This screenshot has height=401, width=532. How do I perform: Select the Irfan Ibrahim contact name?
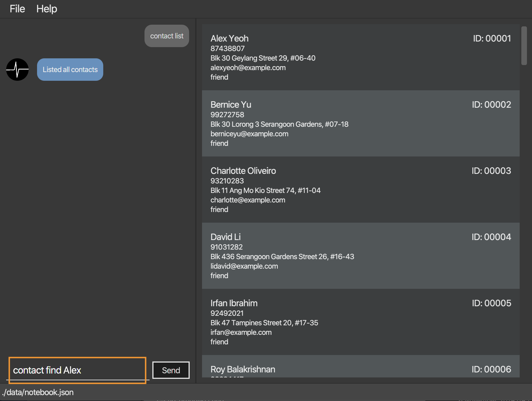coord(234,303)
